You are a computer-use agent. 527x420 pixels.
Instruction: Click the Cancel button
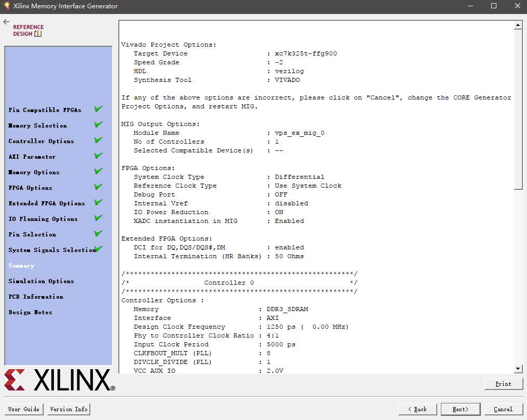503,409
